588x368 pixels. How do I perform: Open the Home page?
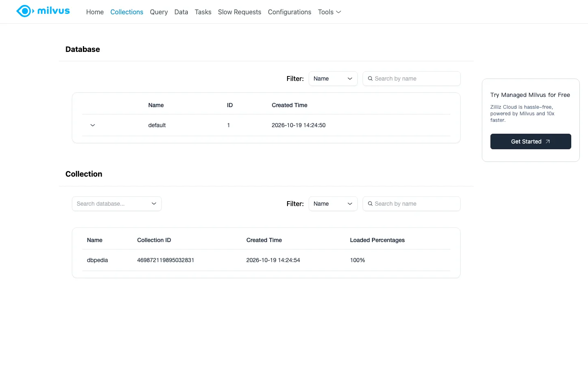click(95, 12)
